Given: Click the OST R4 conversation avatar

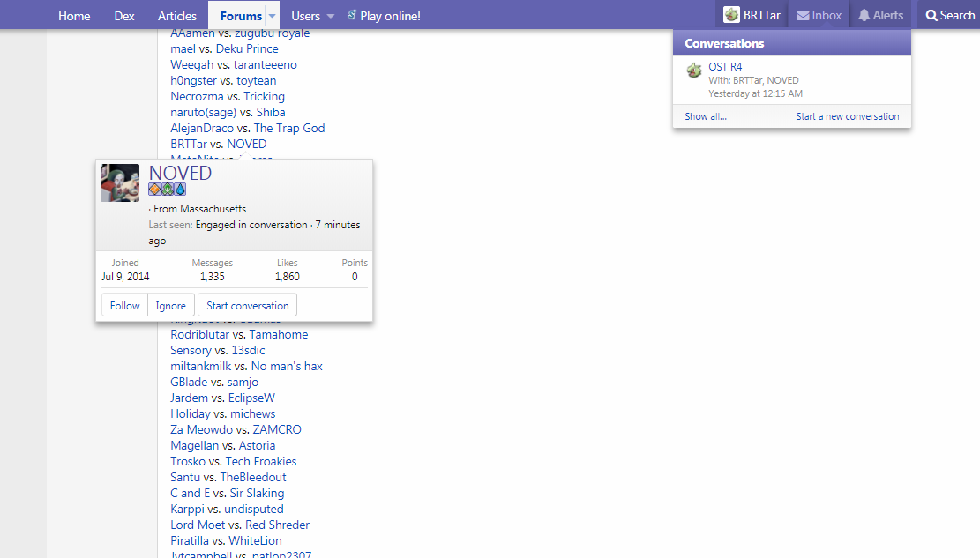Looking at the screenshot, I should coord(694,71).
